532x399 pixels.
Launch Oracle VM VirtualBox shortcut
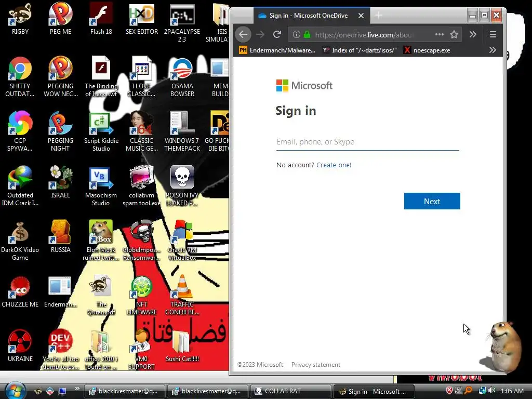click(182, 241)
